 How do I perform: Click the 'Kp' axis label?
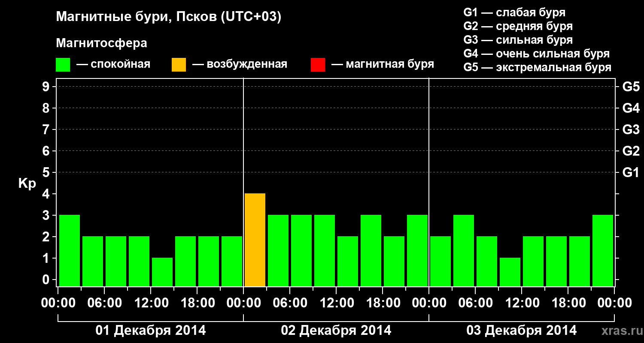pos(27,184)
